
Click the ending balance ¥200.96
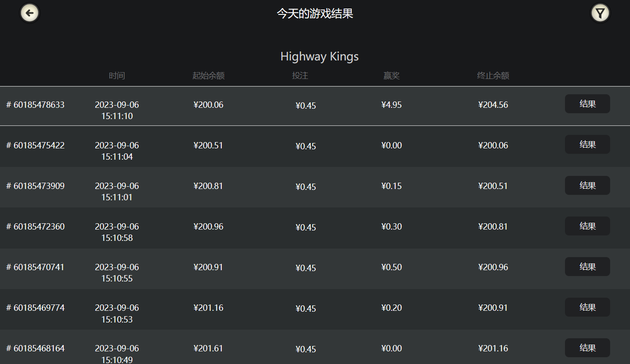coord(493,267)
